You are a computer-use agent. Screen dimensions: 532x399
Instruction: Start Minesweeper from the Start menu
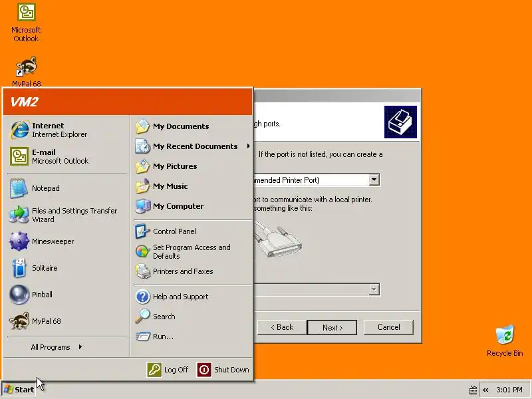[66, 241]
